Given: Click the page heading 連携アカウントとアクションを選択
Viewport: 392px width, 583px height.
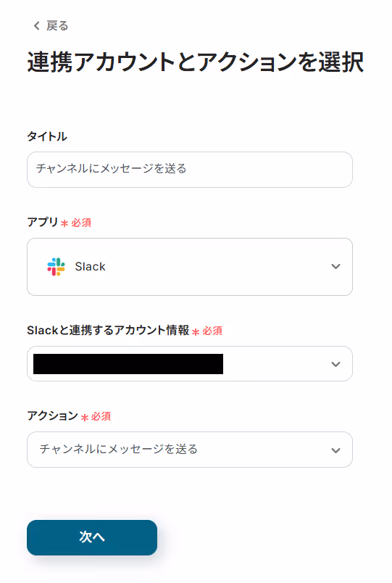Looking at the screenshot, I should click(x=196, y=62).
